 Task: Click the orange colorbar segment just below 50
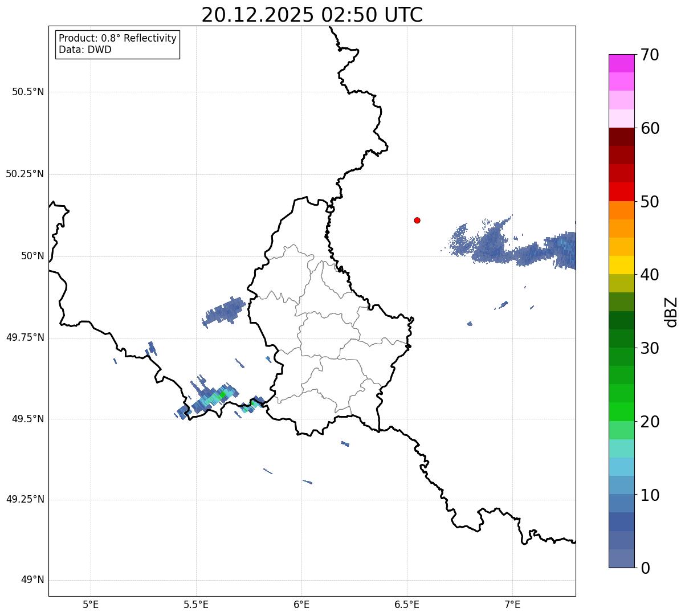621,210
